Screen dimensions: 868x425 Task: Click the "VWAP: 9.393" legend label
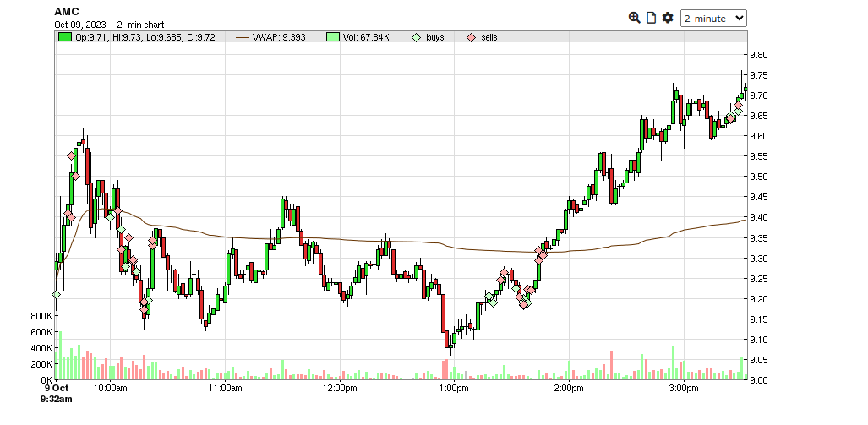(279, 38)
